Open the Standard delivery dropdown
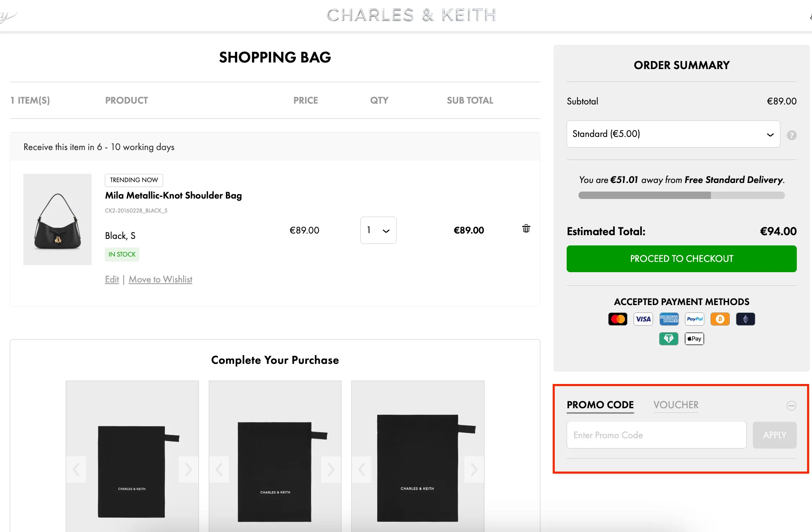This screenshot has width=812, height=532. tap(673, 134)
